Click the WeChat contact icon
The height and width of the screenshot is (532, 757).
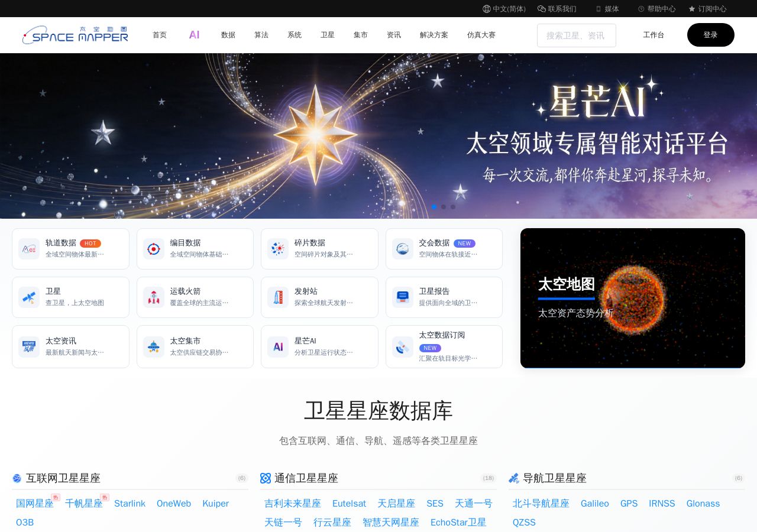pos(542,9)
